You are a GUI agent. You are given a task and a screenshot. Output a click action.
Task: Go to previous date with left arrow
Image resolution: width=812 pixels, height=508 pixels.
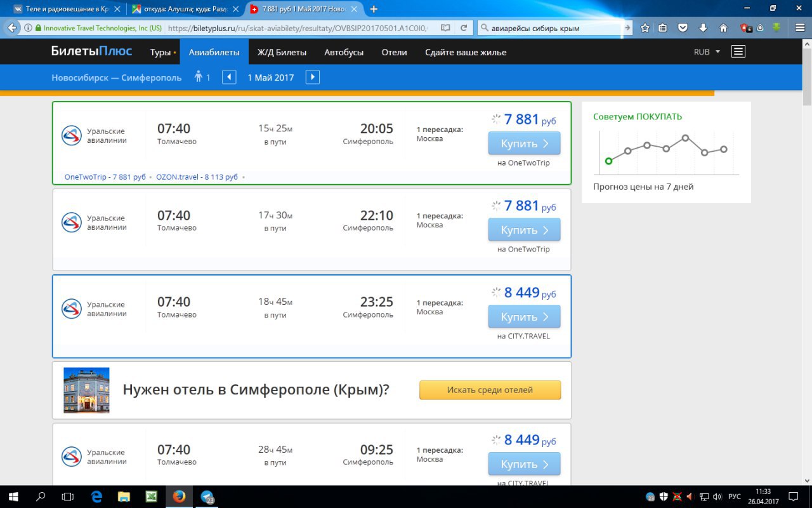[x=229, y=77]
